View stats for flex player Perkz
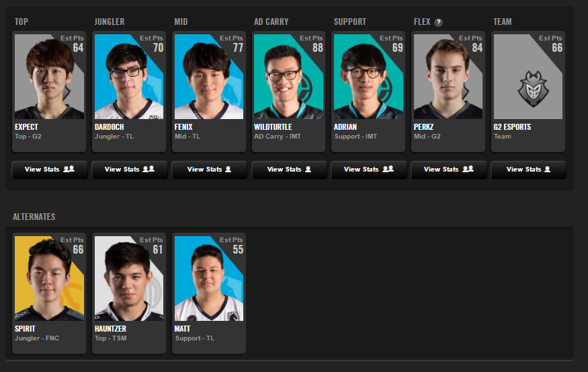588x372 pixels. (448, 170)
